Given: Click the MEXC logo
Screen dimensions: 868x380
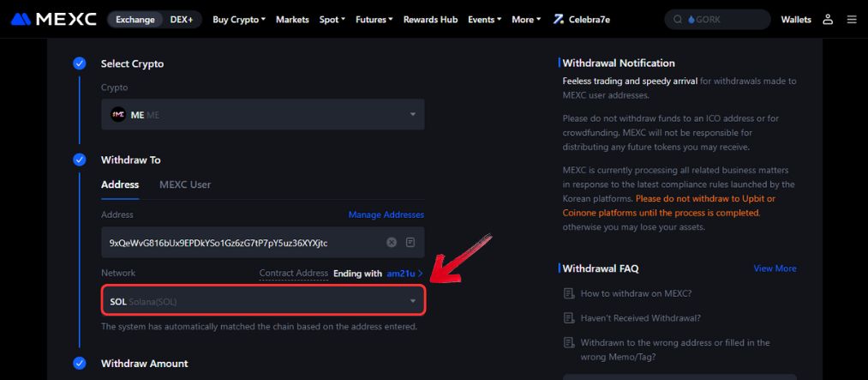Looking at the screenshot, I should [54, 20].
